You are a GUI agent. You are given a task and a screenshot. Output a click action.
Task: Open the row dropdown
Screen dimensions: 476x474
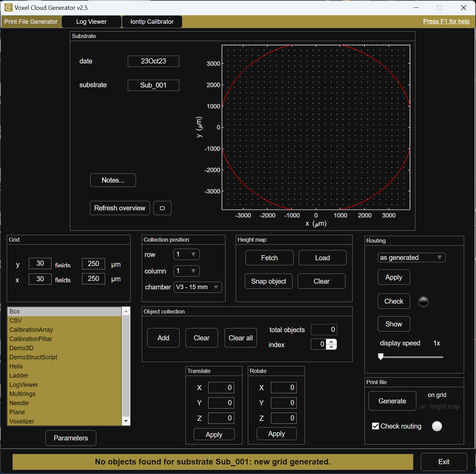pyautogui.click(x=186, y=254)
